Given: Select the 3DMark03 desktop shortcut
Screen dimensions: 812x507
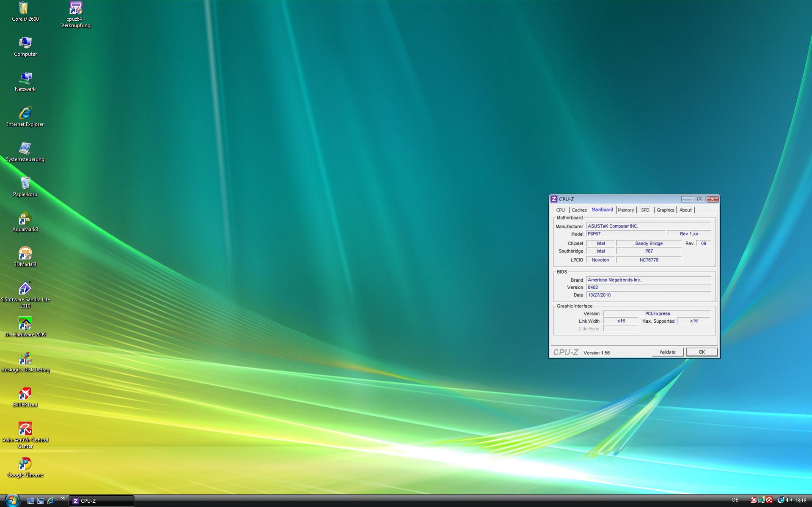Looking at the screenshot, I should (25, 258).
